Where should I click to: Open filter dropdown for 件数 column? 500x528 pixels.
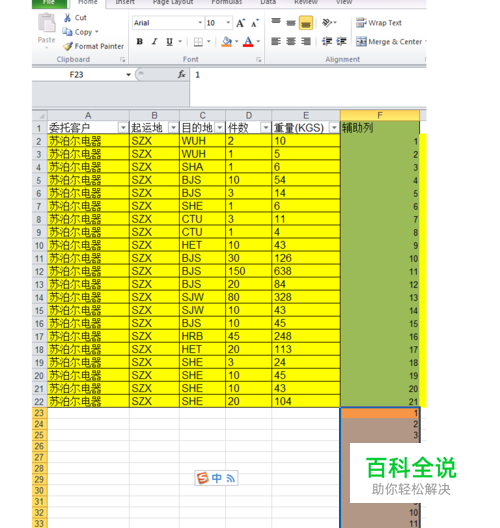[x=266, y=128]
